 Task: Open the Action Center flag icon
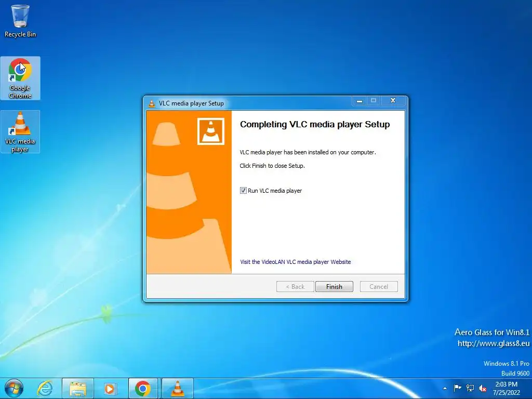(x=457, y=388)
